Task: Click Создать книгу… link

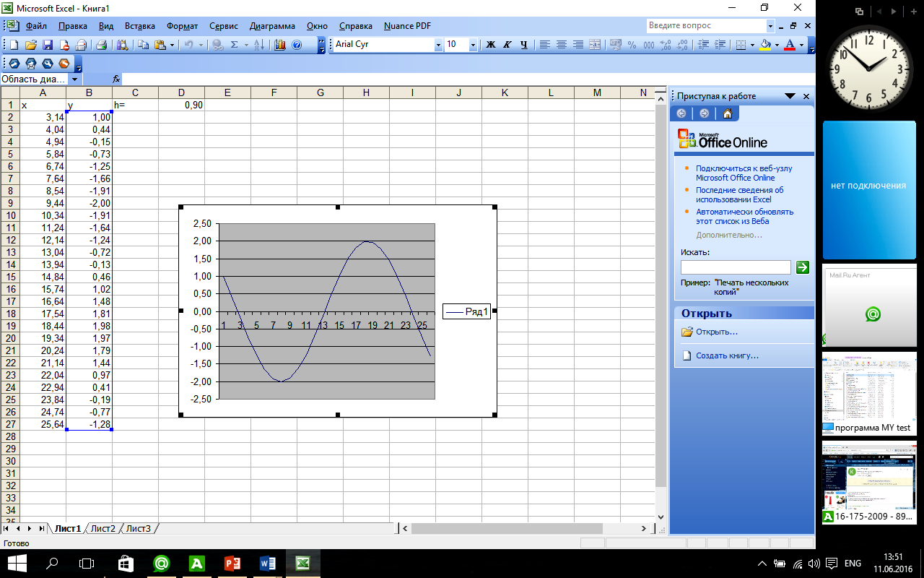Action: [727, 355]
